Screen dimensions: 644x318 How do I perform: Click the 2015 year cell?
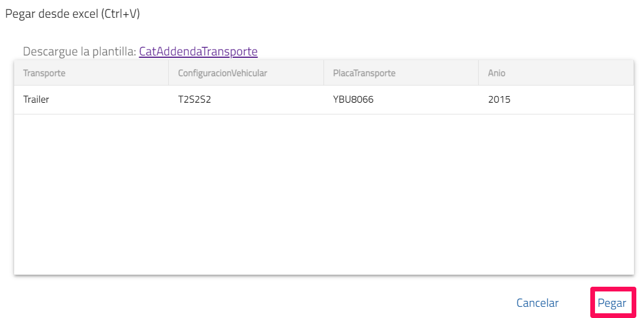coord(499,100)
